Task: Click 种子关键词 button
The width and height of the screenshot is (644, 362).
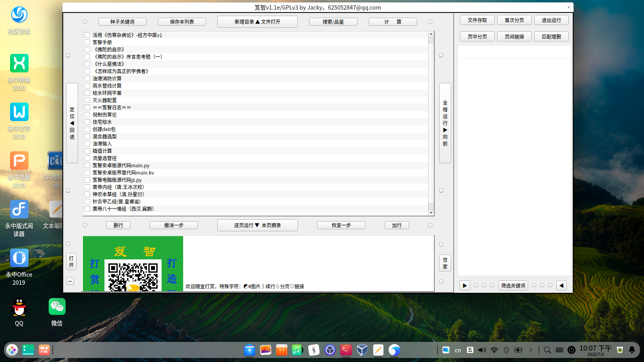Action: (122, 22)
